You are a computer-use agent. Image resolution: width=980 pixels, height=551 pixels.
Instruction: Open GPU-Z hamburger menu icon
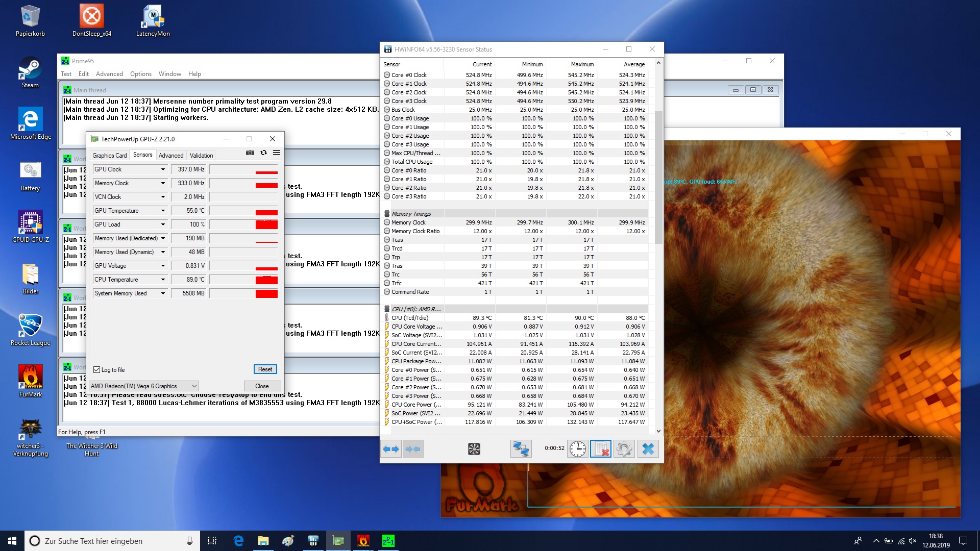click(x=276, y=153)
